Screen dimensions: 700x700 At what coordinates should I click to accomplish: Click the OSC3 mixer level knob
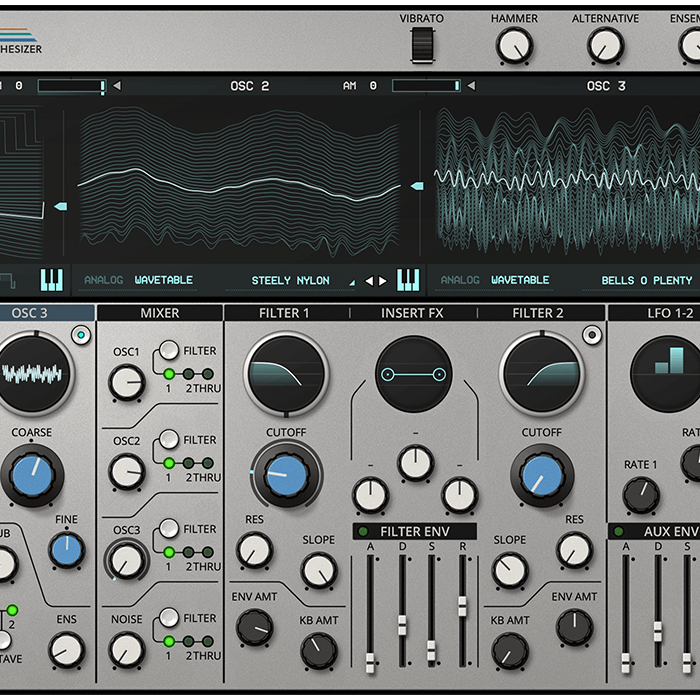pyautogui.click(x=127, y=561)
